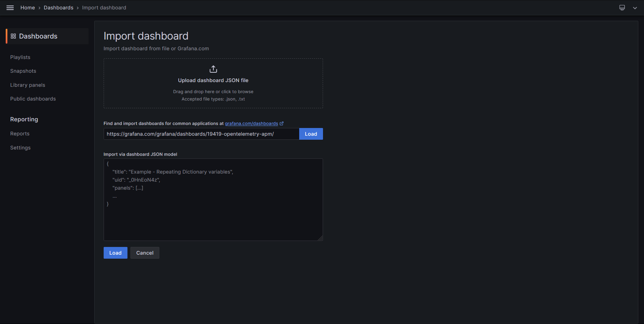Cancel the dashboard import

(x=145, y=253)
